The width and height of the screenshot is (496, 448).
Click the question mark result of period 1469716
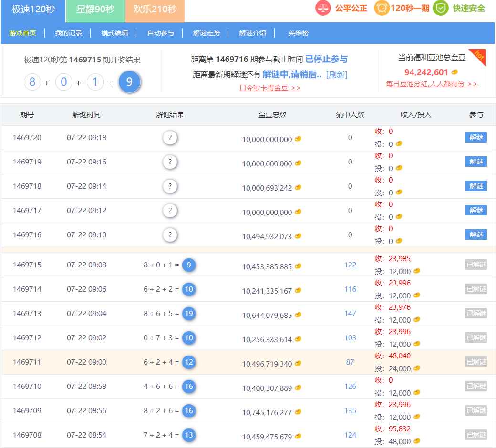tap(170, 235)
